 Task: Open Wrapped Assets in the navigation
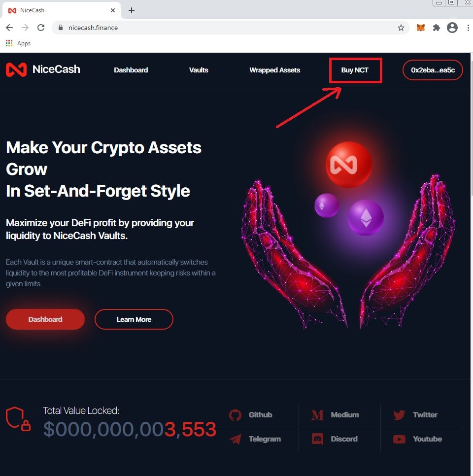coord(275,70)
